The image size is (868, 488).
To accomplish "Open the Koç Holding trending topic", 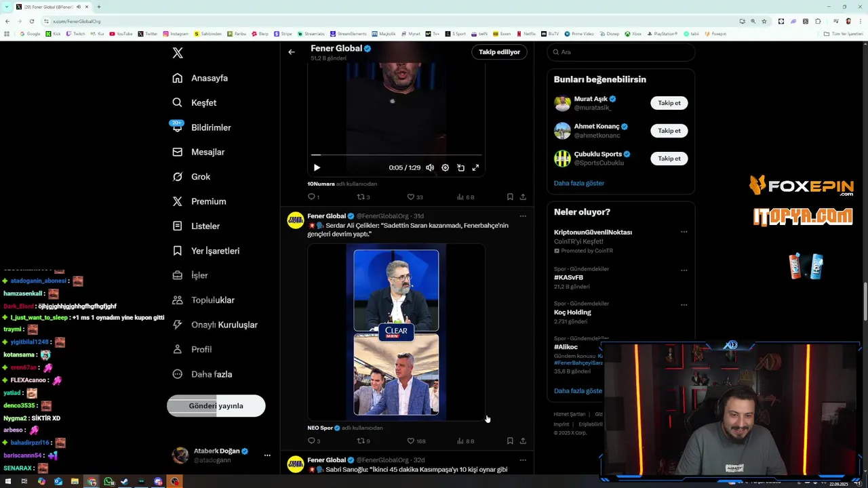I will (x=572, y=312).
